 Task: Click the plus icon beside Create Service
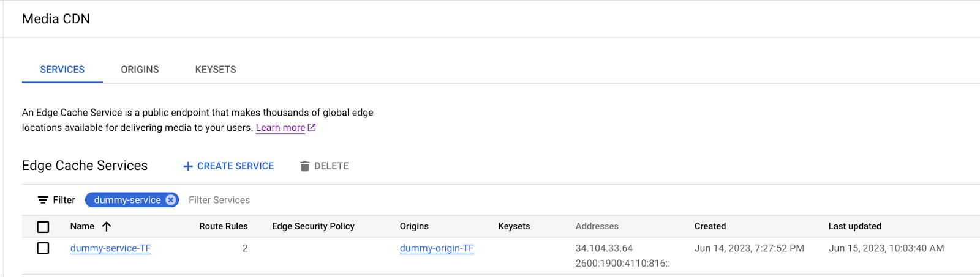click(x=188, y=166)
